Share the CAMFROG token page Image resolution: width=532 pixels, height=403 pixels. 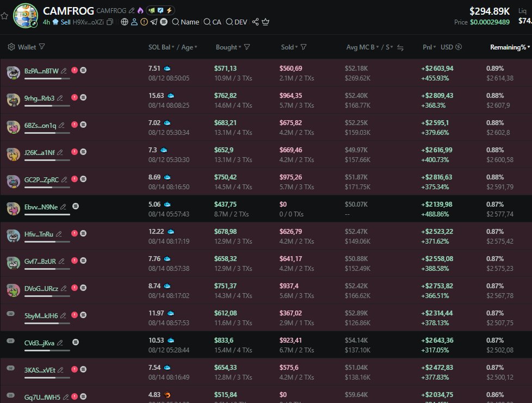[256, 22]
